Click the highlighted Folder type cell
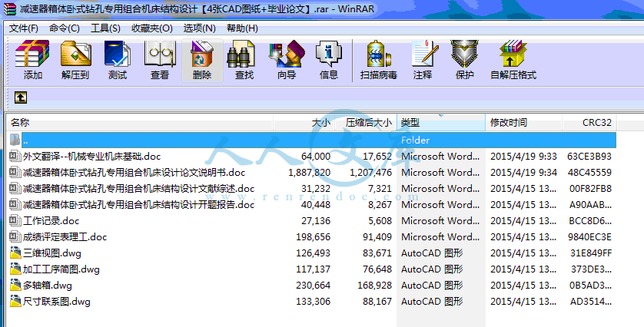644x327 pixels. pyautogui.click(x=415, y=140)
